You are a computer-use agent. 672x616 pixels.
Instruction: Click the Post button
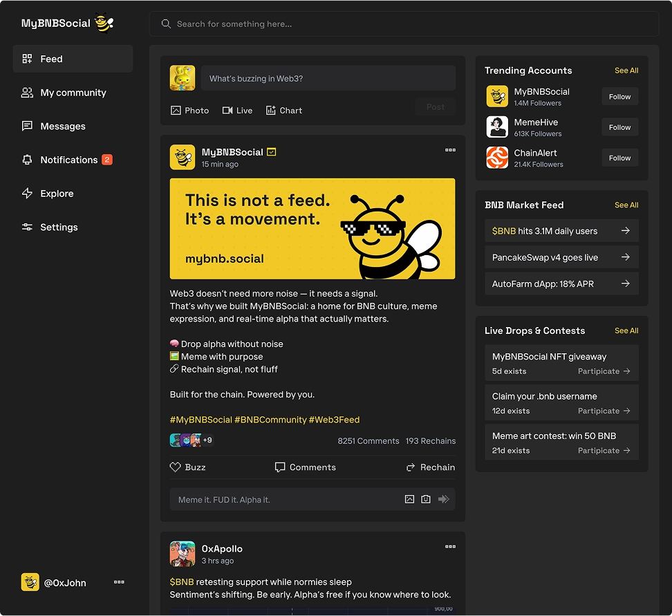435,106
